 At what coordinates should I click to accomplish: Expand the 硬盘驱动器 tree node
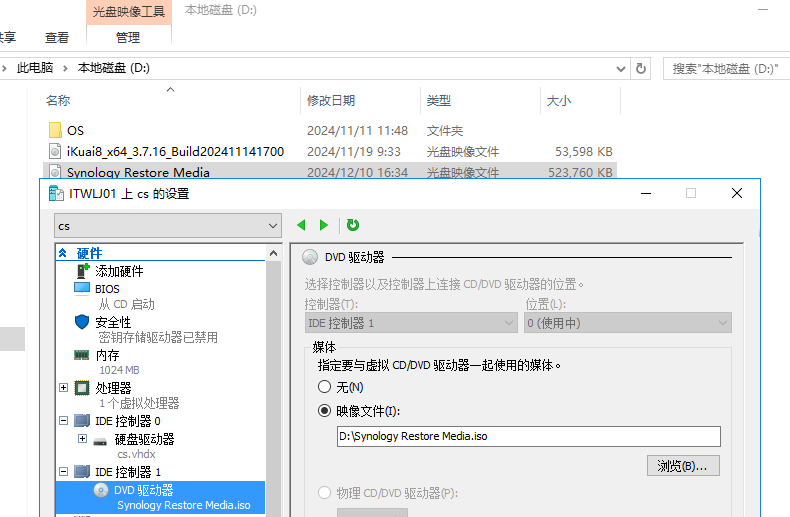[x=83, y=439]
